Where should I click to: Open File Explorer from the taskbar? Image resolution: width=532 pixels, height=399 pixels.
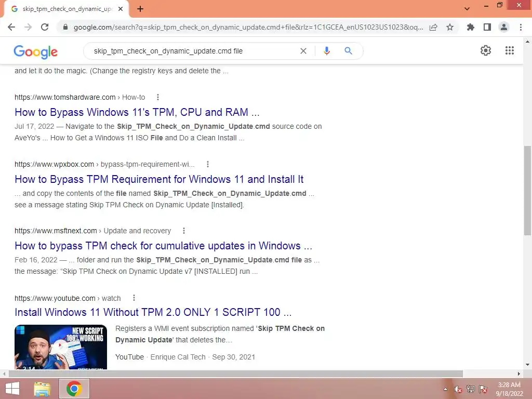pyautogui.click(x=42, y=389)
